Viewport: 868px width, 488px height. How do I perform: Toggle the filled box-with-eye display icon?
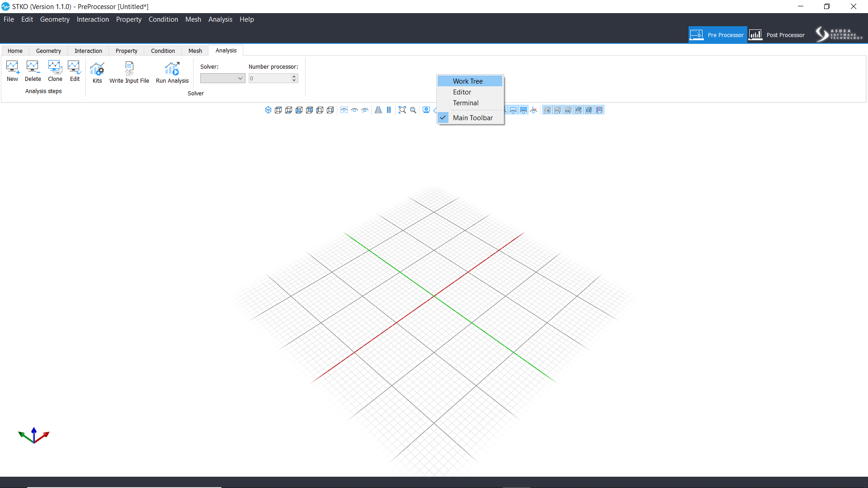pyautogui.click(x=524, y=110)
